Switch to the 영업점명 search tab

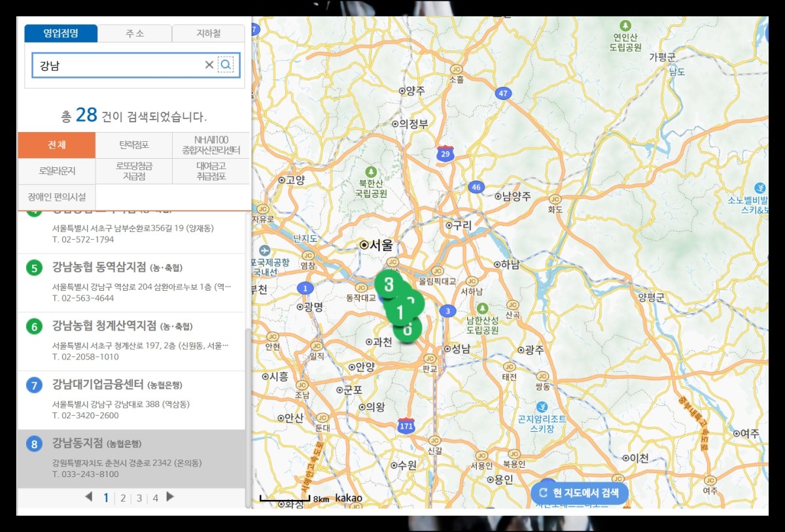pyautogui.click(x=61, y=33)
